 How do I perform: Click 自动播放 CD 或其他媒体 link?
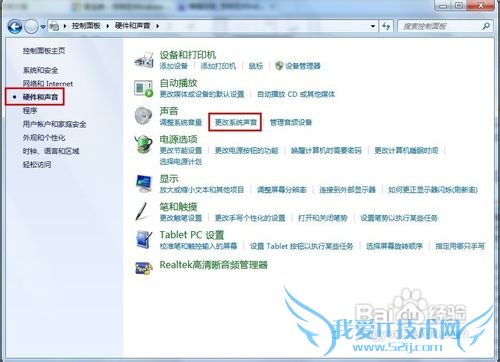click(296, 94)
